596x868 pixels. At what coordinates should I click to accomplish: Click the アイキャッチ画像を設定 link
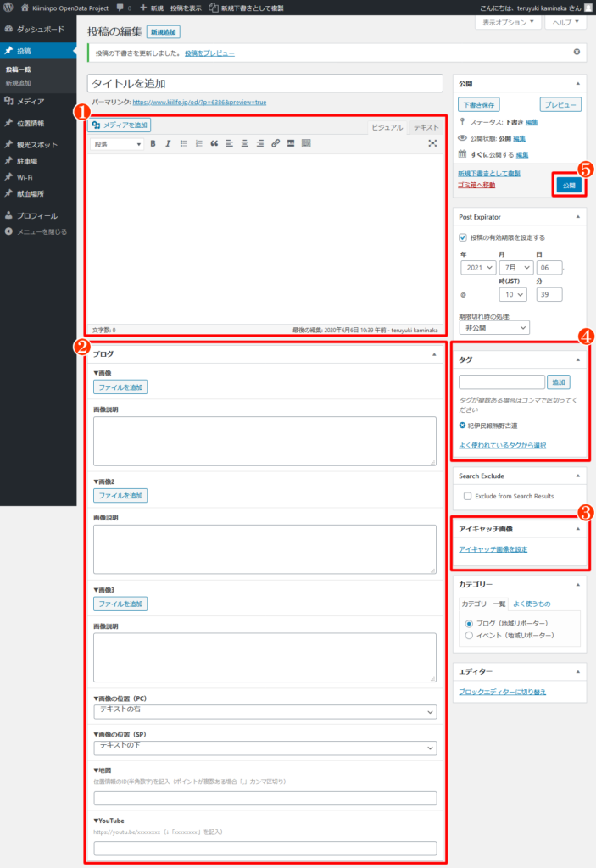[493, 549]
